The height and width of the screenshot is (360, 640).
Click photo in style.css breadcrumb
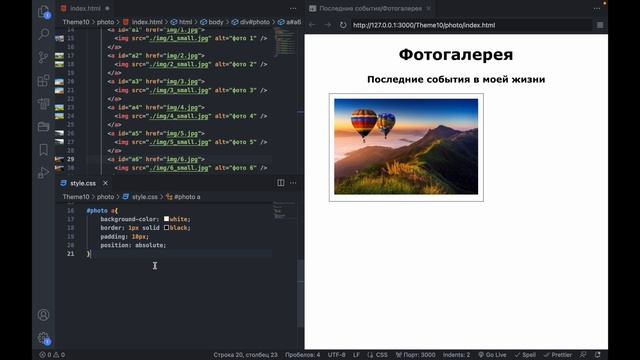tap(105, 197)
